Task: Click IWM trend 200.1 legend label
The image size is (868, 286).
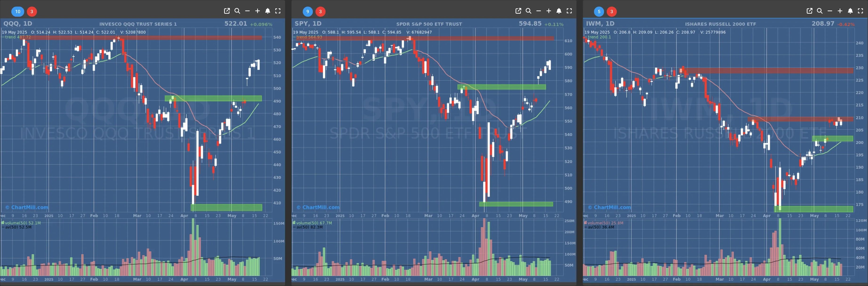Action: coord(598,37)
